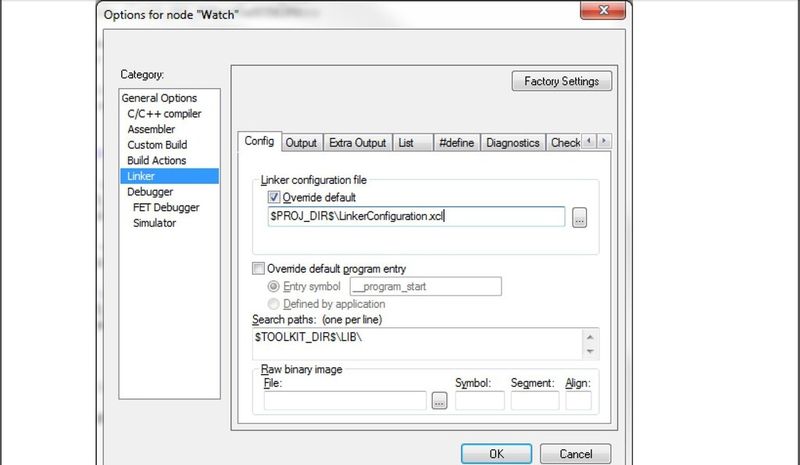Click the Entry symbol text field
The width and height of the screenshot is (800, 465).
point(426,286)
